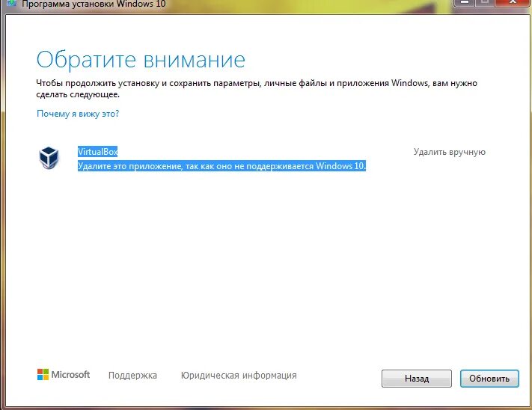532x410 pixels.
Task: Open the "Юридическая информация" link
Action: 239,376
